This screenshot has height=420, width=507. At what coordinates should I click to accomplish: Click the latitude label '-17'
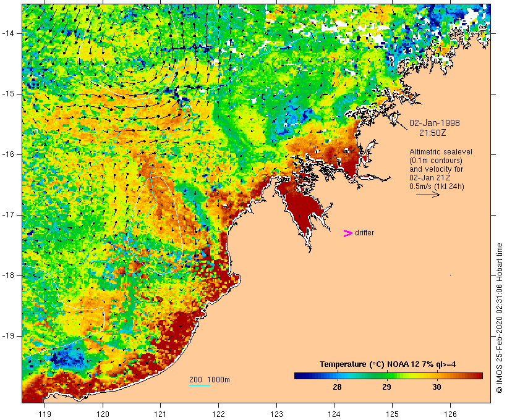8,215
